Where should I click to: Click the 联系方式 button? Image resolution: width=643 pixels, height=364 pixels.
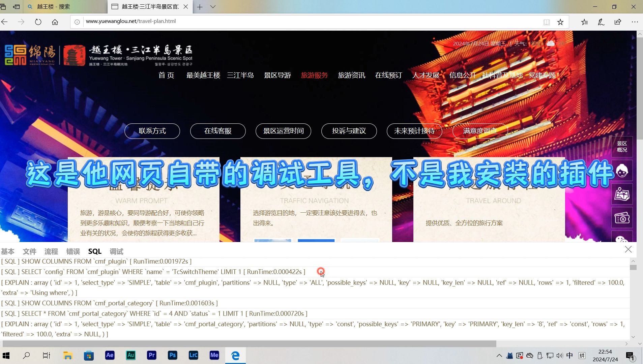point(152,131)
